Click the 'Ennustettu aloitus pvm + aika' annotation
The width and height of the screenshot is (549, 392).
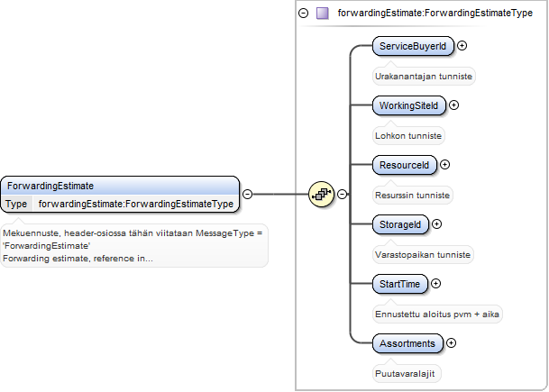[x=437, y=315]
